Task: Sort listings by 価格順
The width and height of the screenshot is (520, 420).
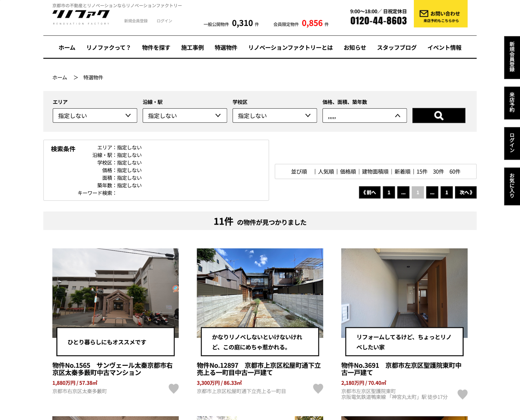Action: pos(348,172)
